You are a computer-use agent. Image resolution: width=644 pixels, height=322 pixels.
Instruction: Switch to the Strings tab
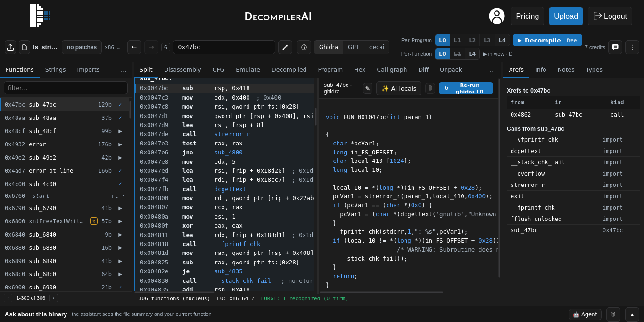[56, 70]
